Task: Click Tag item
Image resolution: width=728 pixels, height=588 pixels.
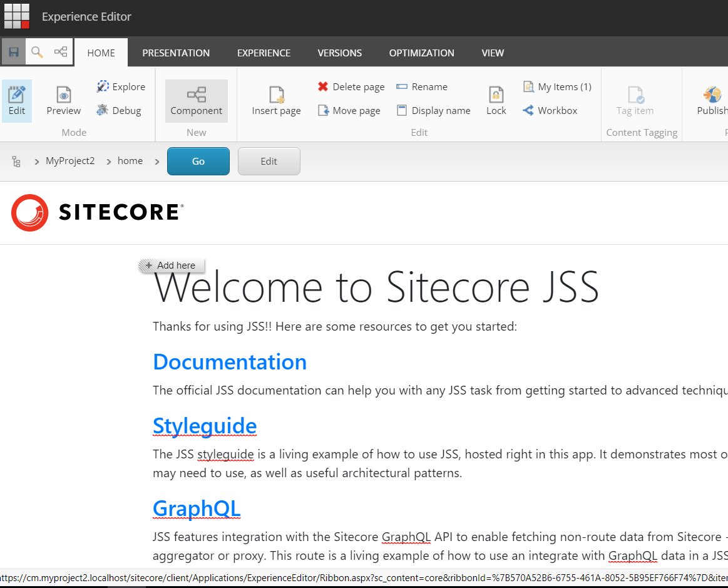Action: 635,101
